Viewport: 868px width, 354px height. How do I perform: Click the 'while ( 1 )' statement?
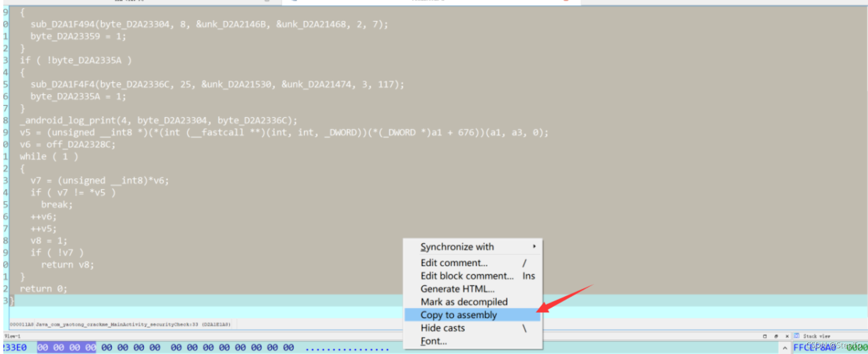[49, 157]
